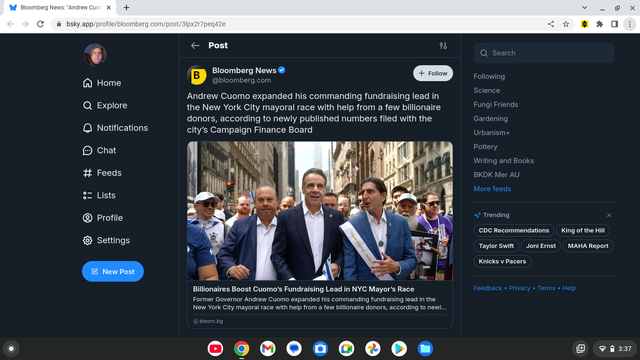Viewport: 640px width, 360px height.
Task: Open Billionaires Boost Cuomo's Fundraising headline
Action: [303, 289]
